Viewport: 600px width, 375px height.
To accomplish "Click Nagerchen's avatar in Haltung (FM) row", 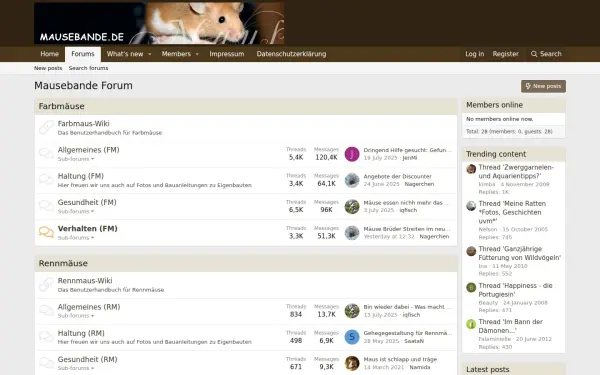I will pos(352,180).
